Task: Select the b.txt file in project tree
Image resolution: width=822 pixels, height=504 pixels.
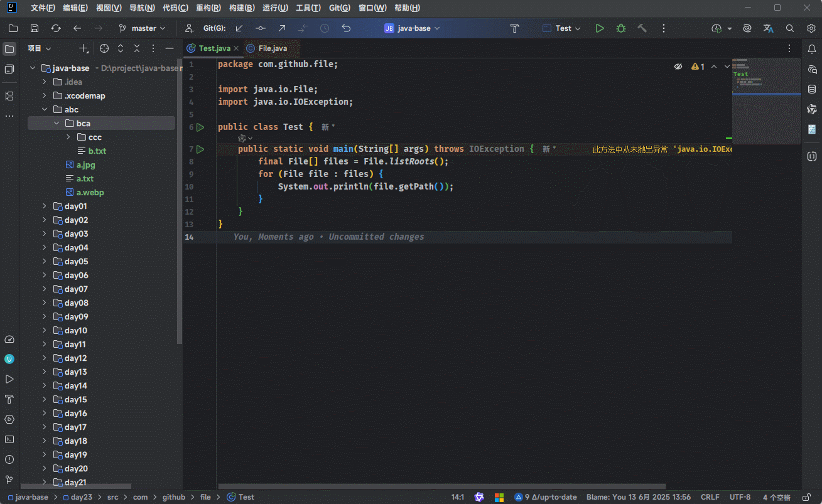Action: [97, 151]
